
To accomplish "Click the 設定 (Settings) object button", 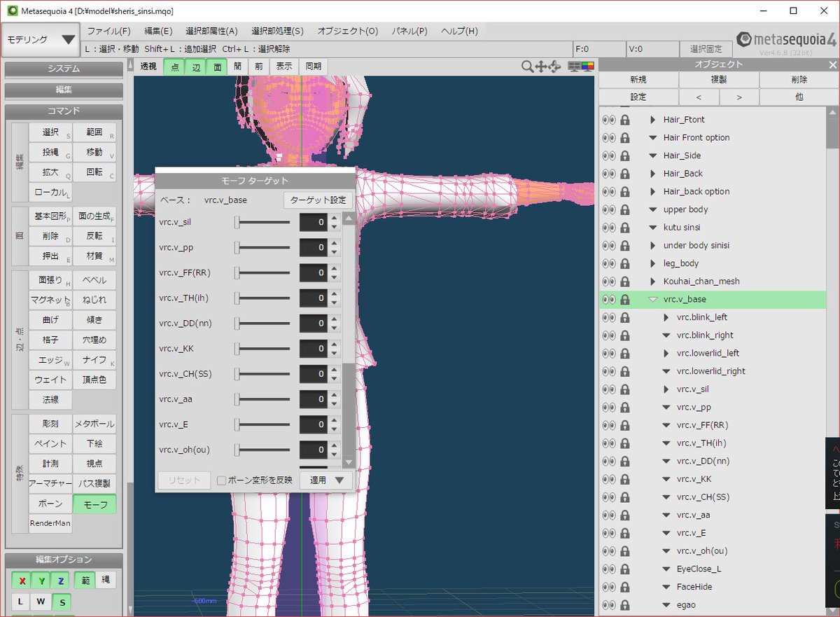I will point(638,97).
